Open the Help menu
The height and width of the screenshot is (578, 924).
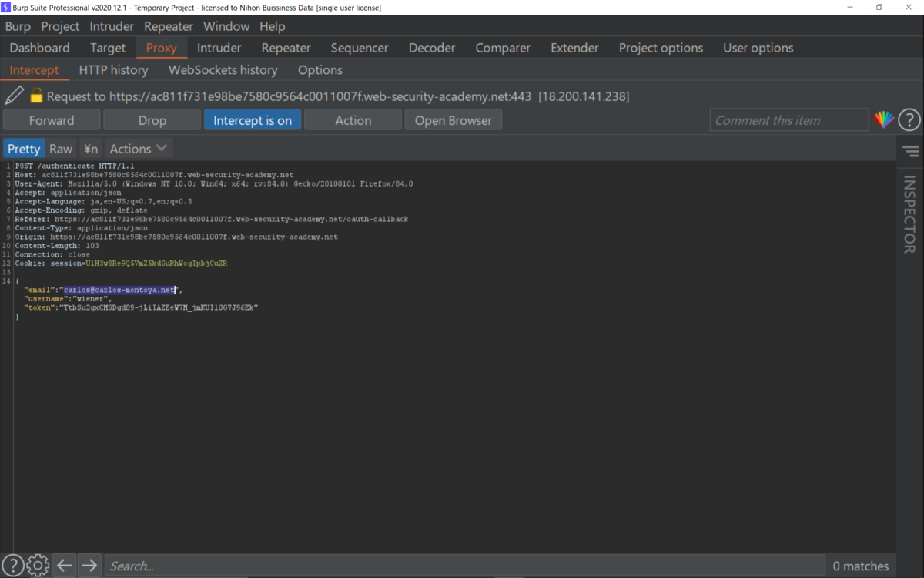273,26
